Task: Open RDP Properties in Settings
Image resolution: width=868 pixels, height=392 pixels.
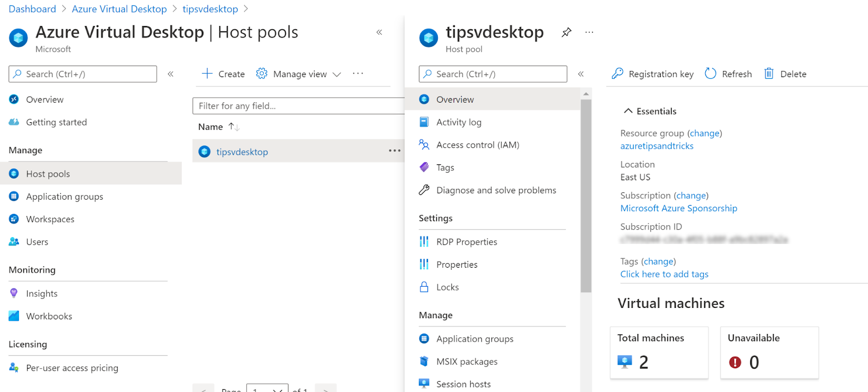Action: pyautogui.click(x=467, y=242)
